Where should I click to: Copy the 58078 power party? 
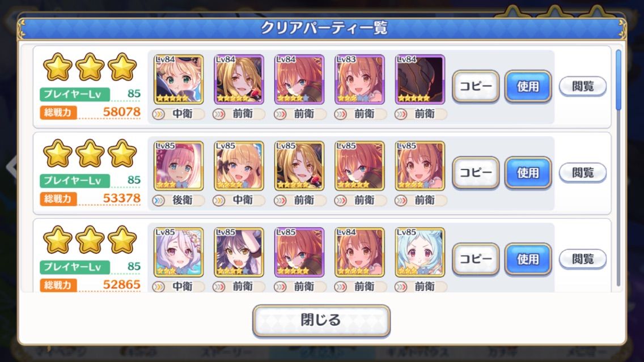click(x=476, y=86)
